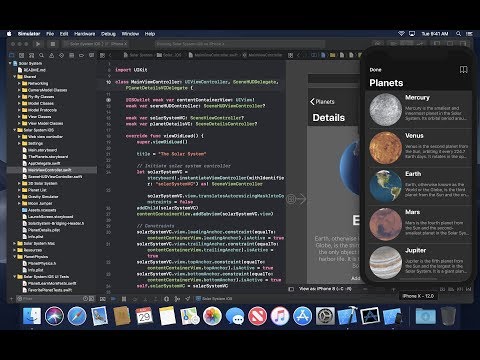Tap Done in the simulator
The height and width of the screenshot is (360, 480).
point(375,70)
